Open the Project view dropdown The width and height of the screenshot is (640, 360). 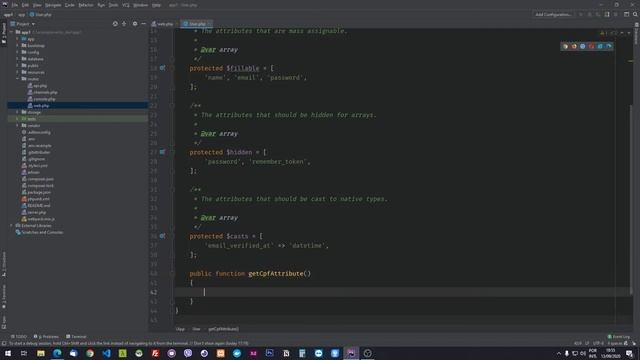pos(23,24)
